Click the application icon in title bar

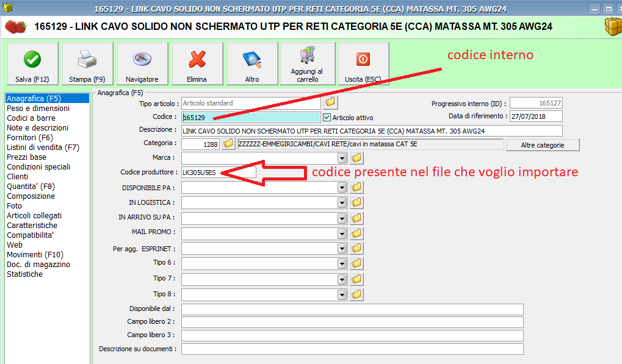tap(7, 7)
